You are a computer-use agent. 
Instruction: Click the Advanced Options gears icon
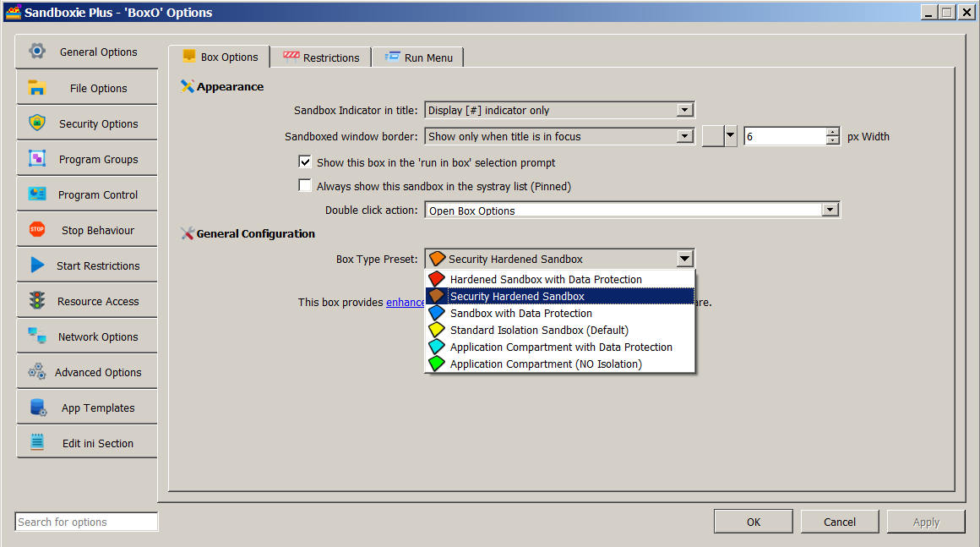click(37, 372)
